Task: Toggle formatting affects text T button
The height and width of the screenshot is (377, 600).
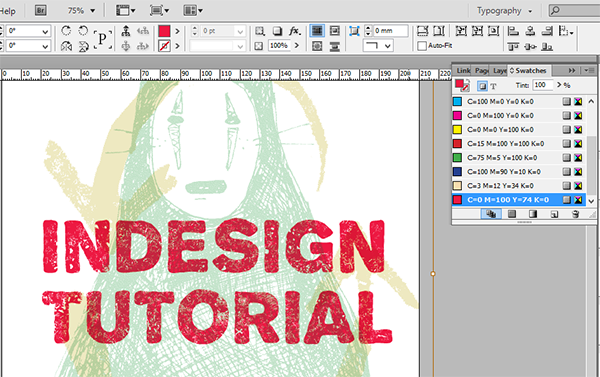Action: (x=493, y=86)
